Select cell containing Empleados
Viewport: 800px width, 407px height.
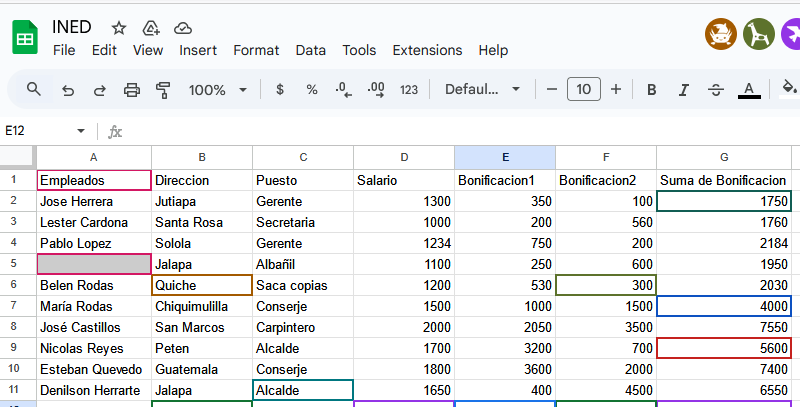coord(94,181)
